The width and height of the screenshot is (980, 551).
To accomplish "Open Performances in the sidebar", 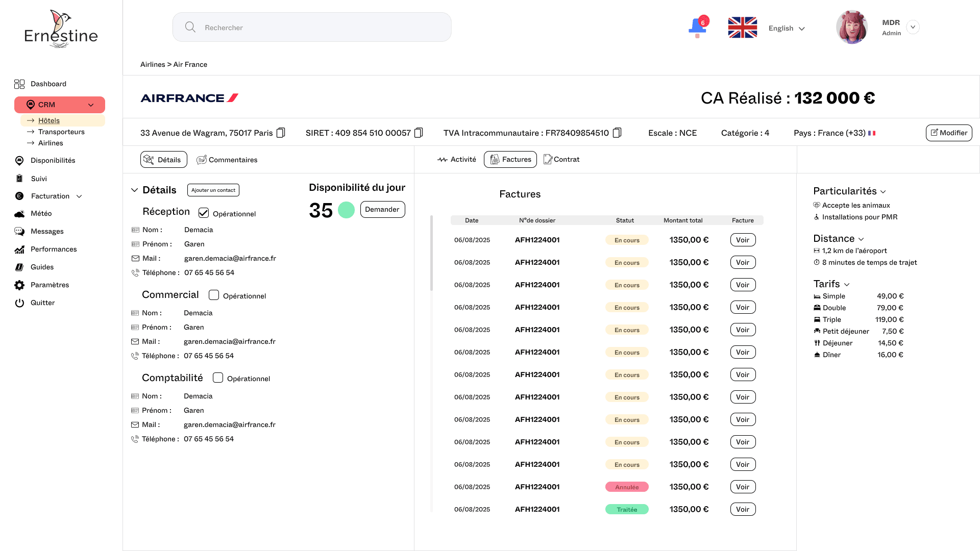I will pos(53,249).
